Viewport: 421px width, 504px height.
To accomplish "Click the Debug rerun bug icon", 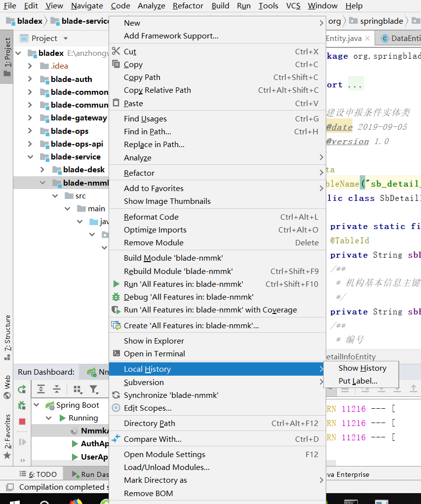I will point(22,405).
